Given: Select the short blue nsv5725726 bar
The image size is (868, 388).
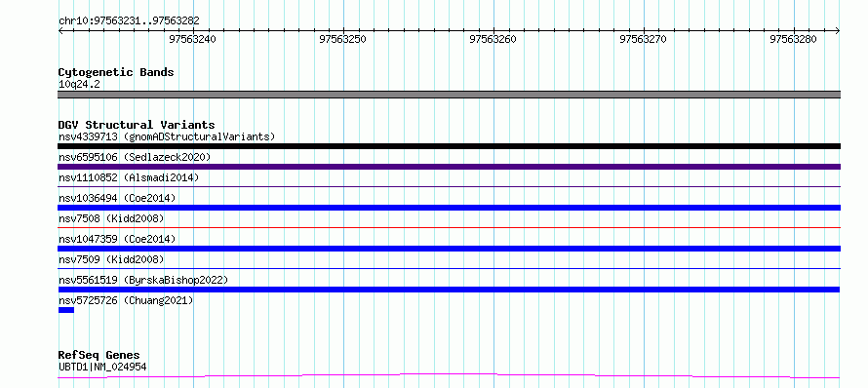Looking at the screenshot, I should coord(66,310).
